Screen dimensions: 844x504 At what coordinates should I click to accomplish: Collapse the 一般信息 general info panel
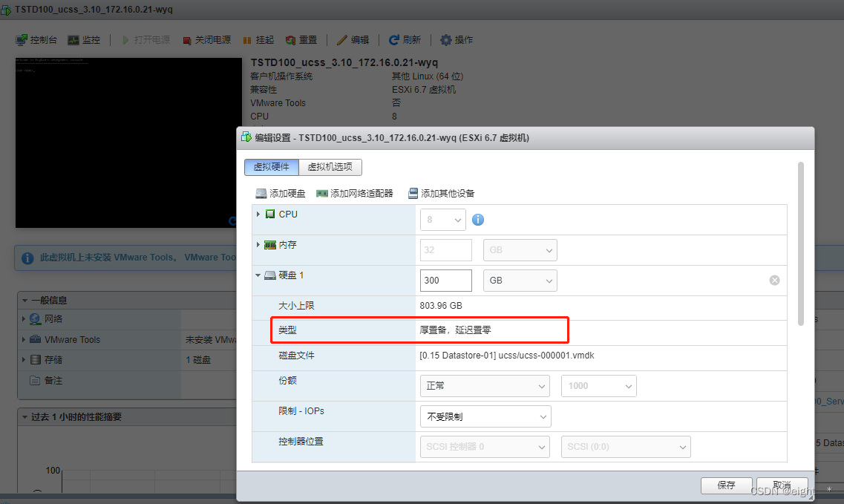pos(24,301)
